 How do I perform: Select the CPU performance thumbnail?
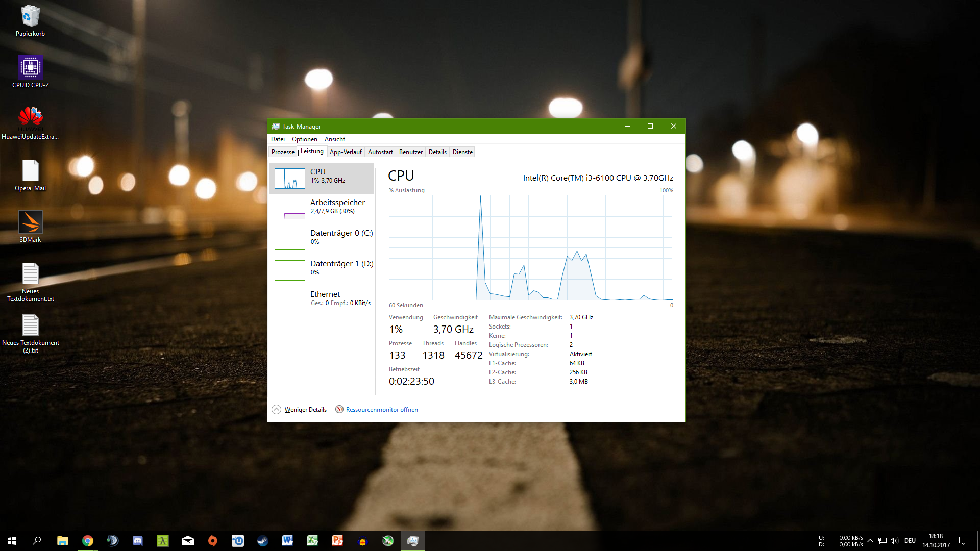[x=322, y=178]
